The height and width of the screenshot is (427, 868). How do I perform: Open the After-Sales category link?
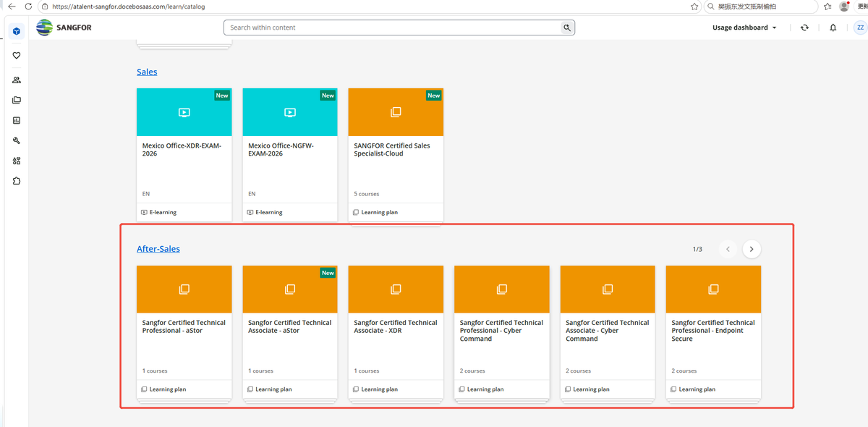coord(158,249)
